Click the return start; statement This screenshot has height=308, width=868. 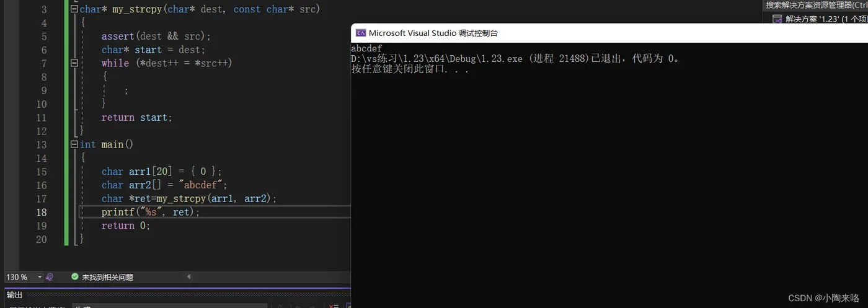pyautogui.click(x=137, y=118)
